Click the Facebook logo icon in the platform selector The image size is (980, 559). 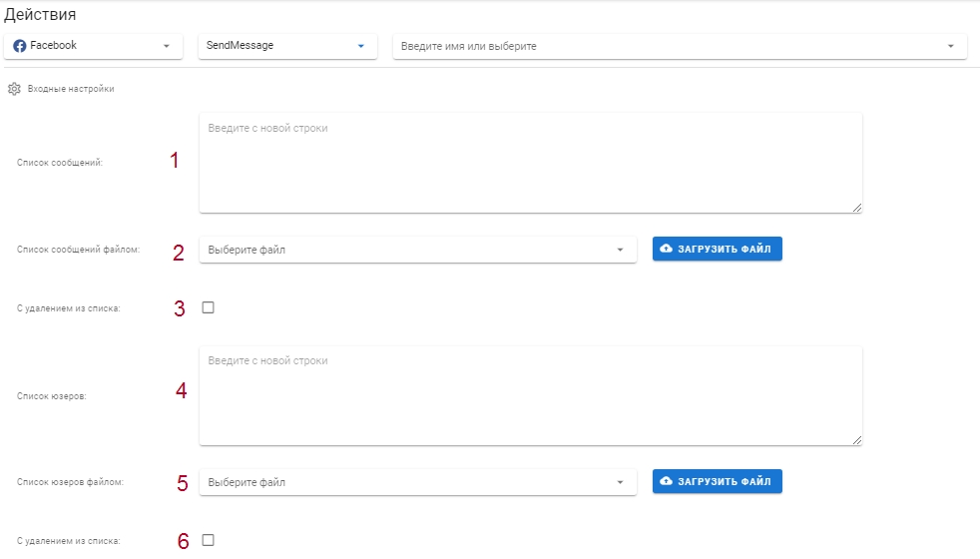tap(19, 46)
